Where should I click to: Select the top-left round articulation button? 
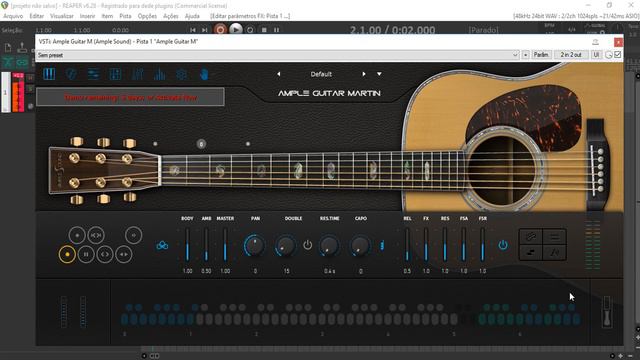pyautogui.click(x=77, y=235)
